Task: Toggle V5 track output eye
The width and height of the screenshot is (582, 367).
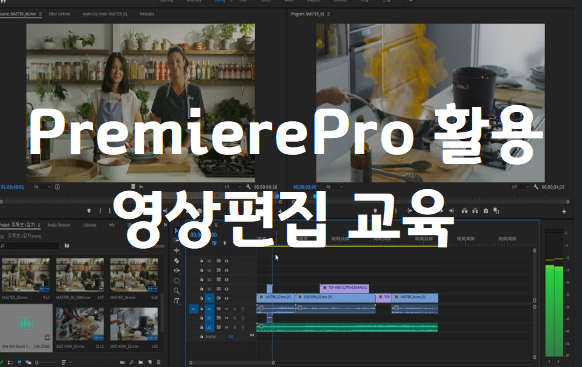Action: tap(226, 261)
